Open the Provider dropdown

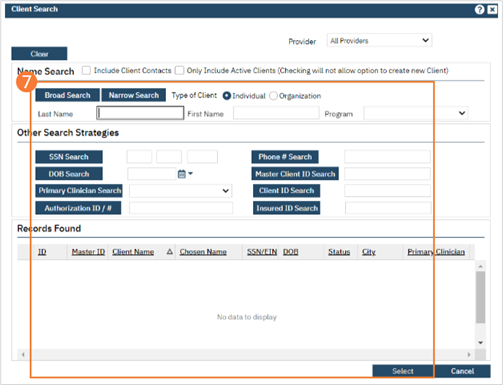click(x=379, y=41)
